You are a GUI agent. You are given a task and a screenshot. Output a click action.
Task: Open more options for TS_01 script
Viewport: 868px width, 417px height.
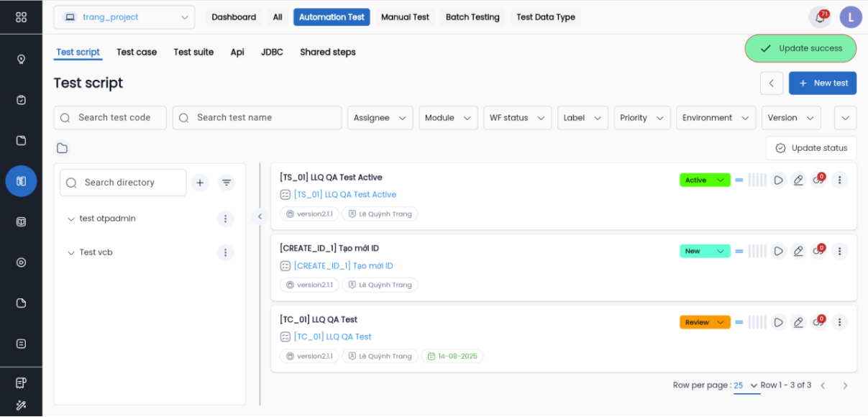[839, 180]
